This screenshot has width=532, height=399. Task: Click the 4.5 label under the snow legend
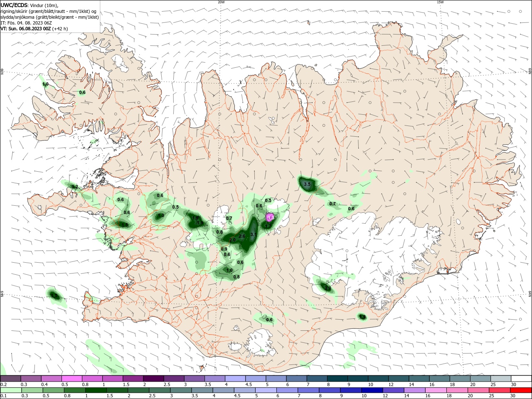pyautogui.click(x=249, y=384)
